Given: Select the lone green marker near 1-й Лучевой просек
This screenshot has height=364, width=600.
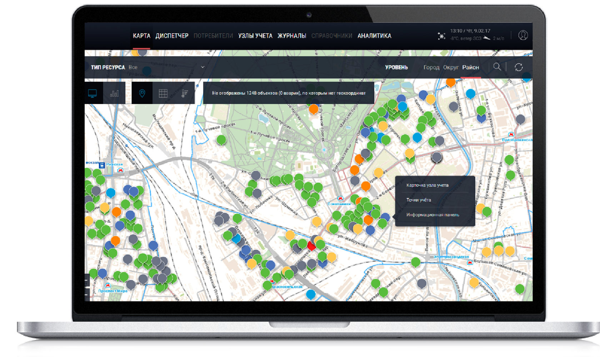Looking at the screenshot, I should pos(221,139).
